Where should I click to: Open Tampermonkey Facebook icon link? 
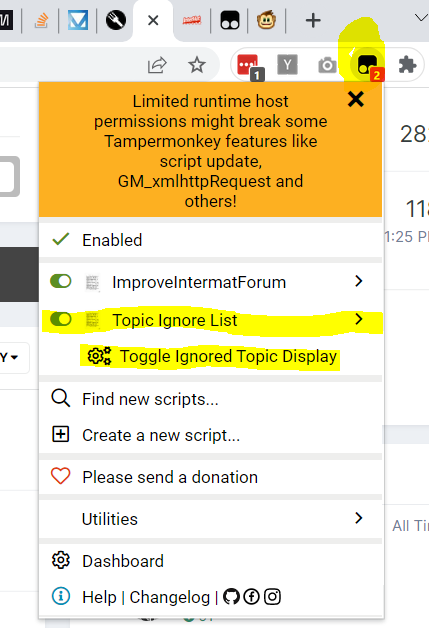252,597
